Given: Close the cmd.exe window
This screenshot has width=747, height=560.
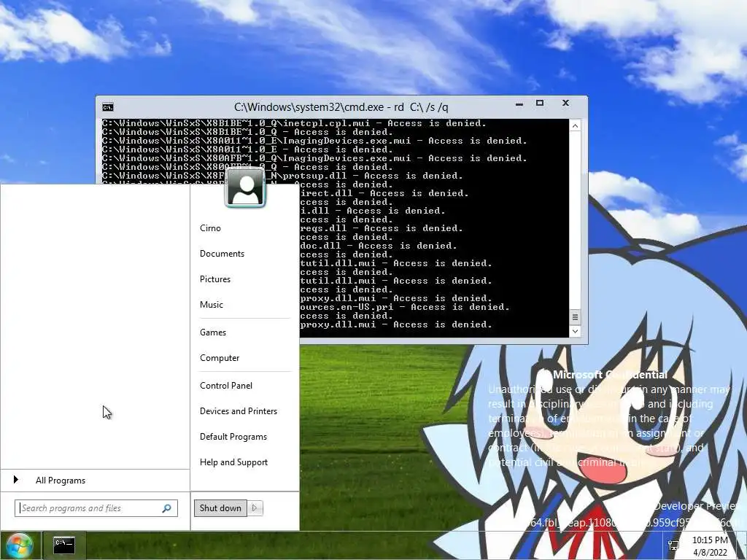Looking at the screenshot, I should (565, 104).
